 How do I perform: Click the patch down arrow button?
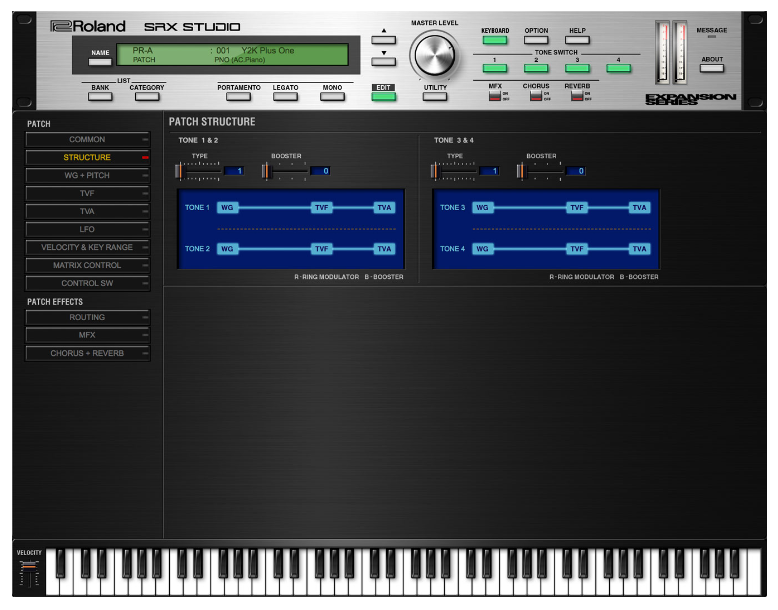click(x=384, y=62)
